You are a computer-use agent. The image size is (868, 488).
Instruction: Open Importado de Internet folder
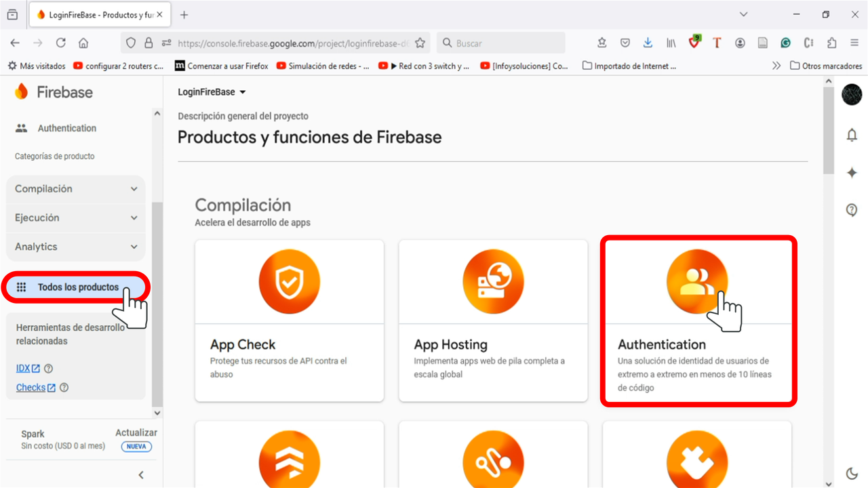[x=629, y=66]
